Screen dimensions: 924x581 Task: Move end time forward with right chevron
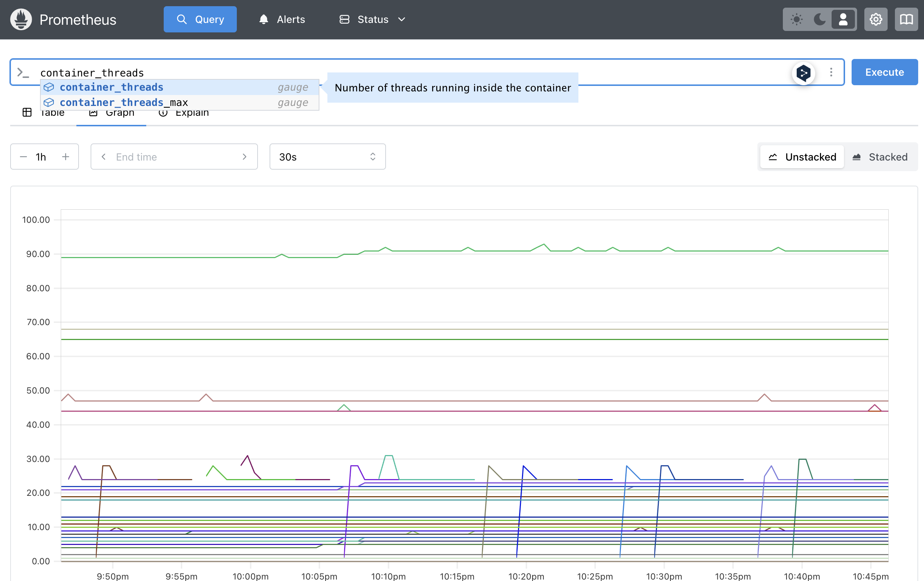[244, 157]
